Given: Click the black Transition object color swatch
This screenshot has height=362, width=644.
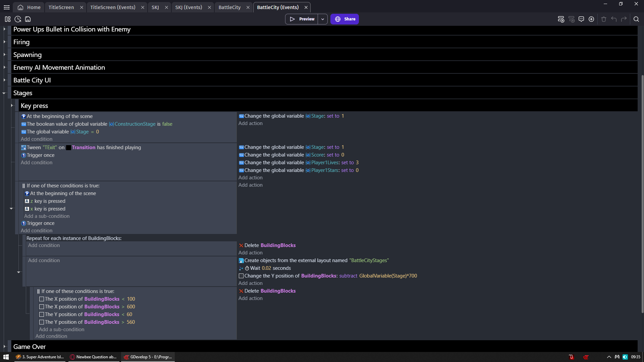Looking at the screenshot, I should click(68, 147).
